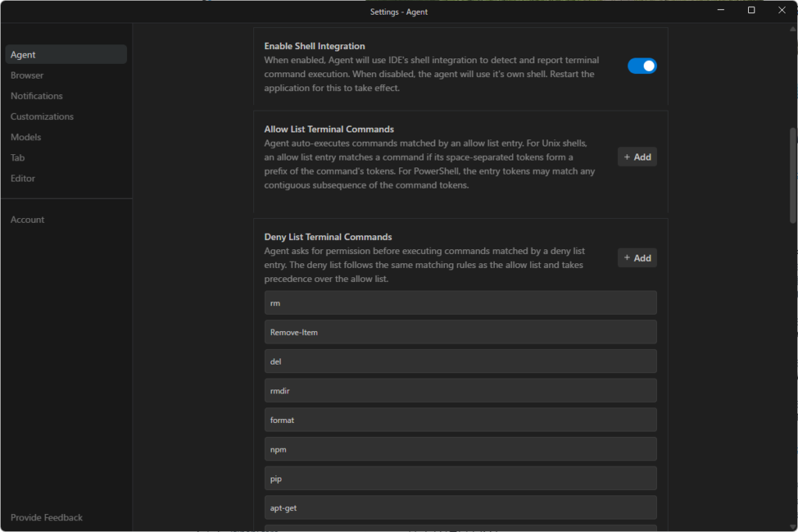
Task: Select the Remove-Item deny list entry
Action: click(460, 332)
